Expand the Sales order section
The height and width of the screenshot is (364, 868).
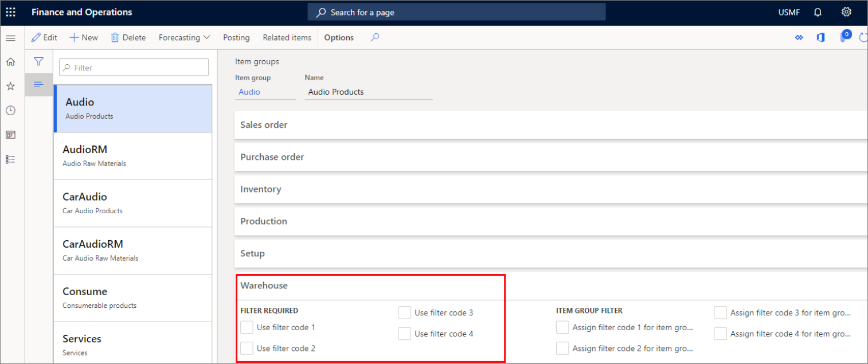(551, 125)
